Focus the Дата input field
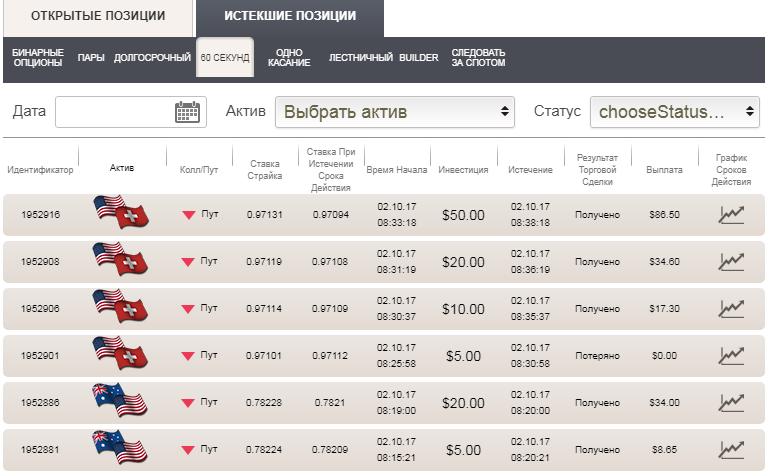 click(x=131, y=112)
